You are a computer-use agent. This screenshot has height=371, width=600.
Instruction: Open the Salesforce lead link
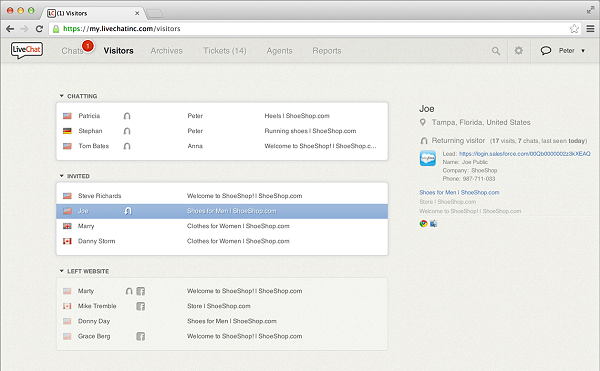(525, 154)
